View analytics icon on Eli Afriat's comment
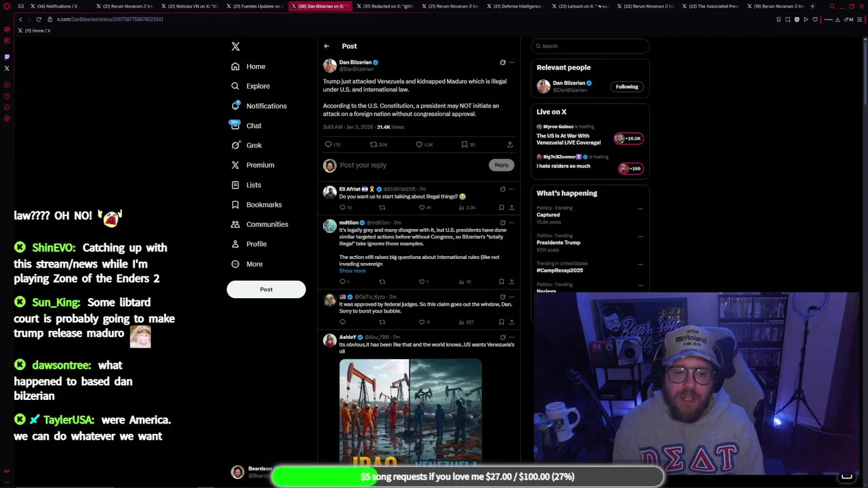Image resolution: width=868 pixels, height=488 pixels. pos(461,207)
